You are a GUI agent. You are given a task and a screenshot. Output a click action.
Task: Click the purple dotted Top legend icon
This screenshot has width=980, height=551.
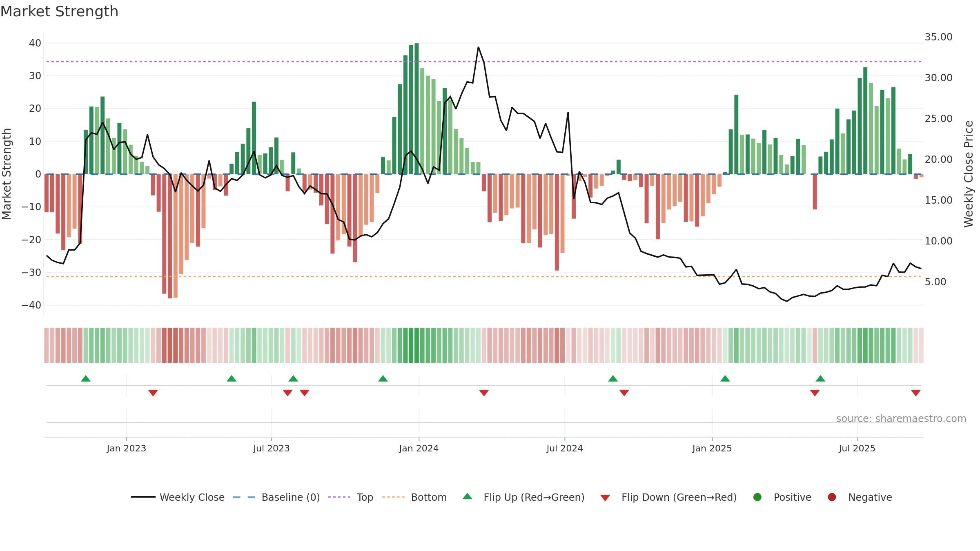[339, 497]
